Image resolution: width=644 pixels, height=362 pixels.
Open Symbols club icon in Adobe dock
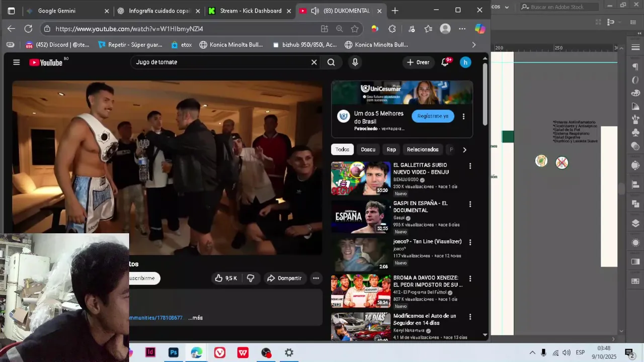click(x=635, y=133)
